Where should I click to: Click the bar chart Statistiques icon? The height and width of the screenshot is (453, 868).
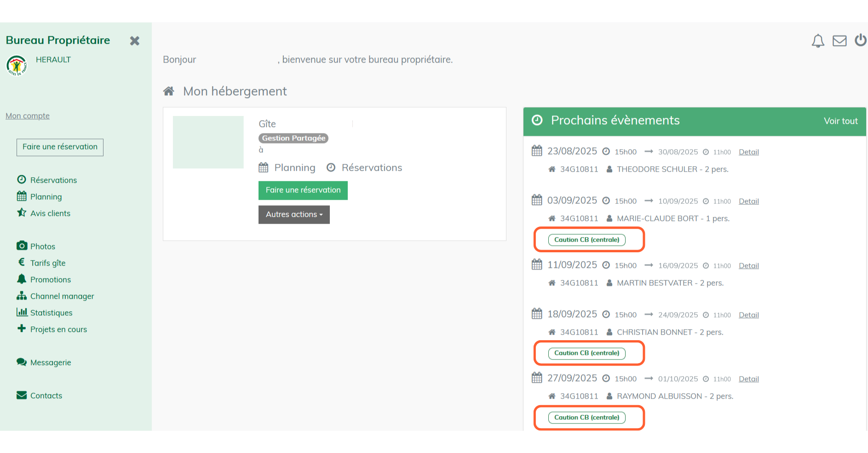22,312
